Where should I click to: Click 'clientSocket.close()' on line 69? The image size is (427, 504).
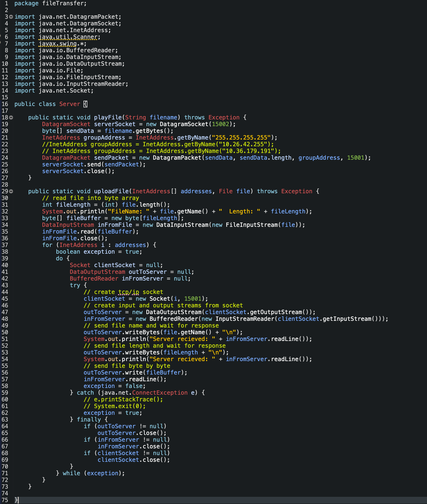pos(132,460)
